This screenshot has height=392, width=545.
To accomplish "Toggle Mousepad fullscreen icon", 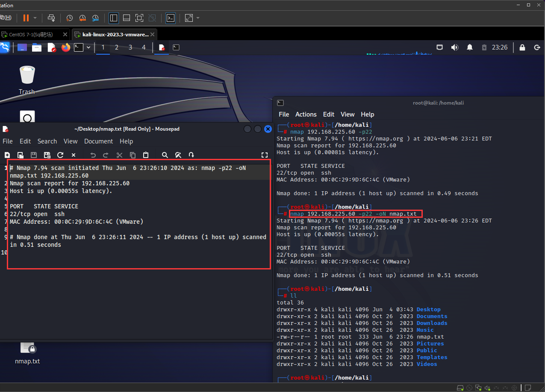I will 265,155.
